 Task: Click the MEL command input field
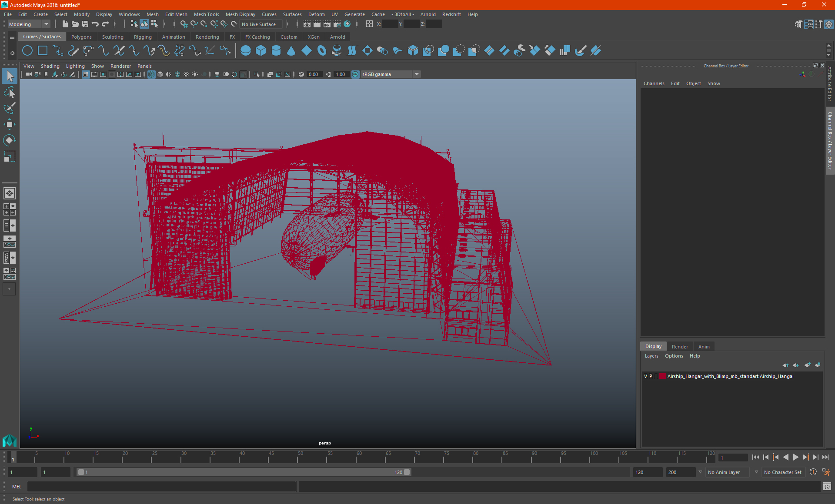click(162, 487)
